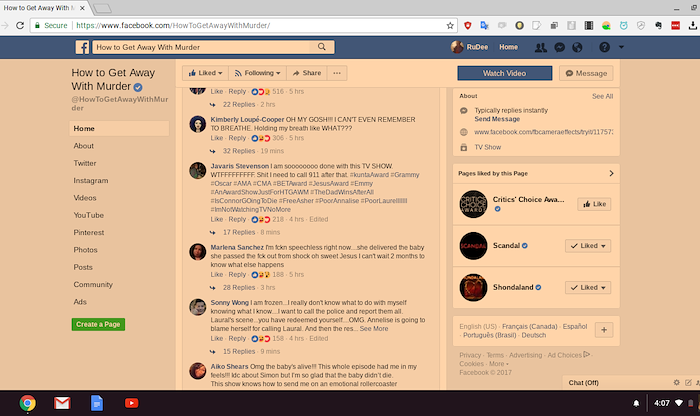Open Ads in page sidebar
The height and width of the screenshot is (416, 700).
point(80,302)
